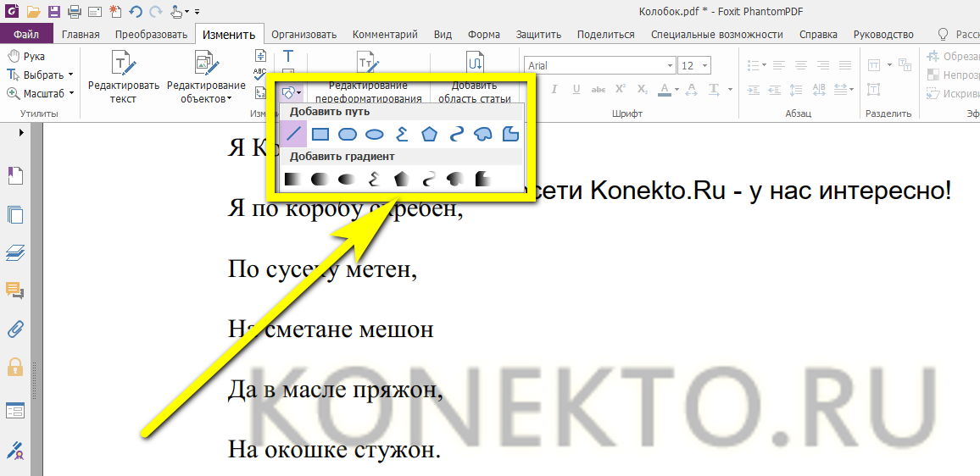980x476 pixels.
Task: Show the Layers sidebar panel
Action: pyautogui.click(x=14, y=252)
